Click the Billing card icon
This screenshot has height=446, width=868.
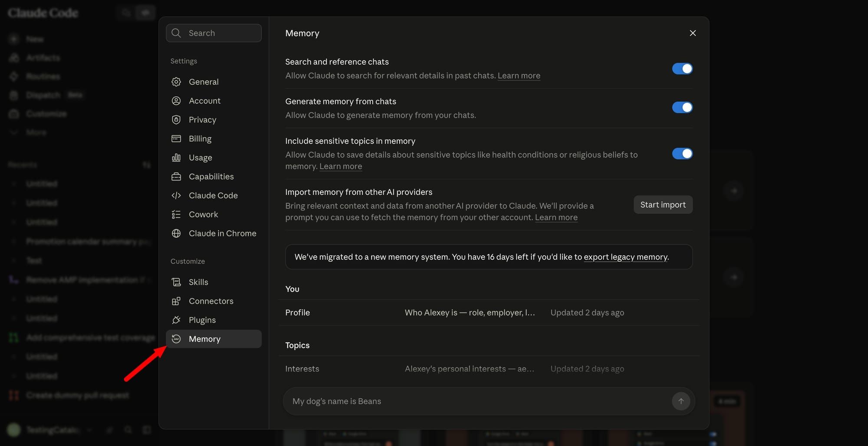click(x=176, y=138)
